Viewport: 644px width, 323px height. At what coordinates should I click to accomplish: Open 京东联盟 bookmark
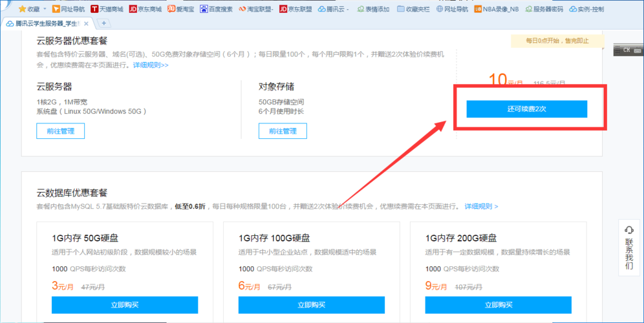(295, 8)
